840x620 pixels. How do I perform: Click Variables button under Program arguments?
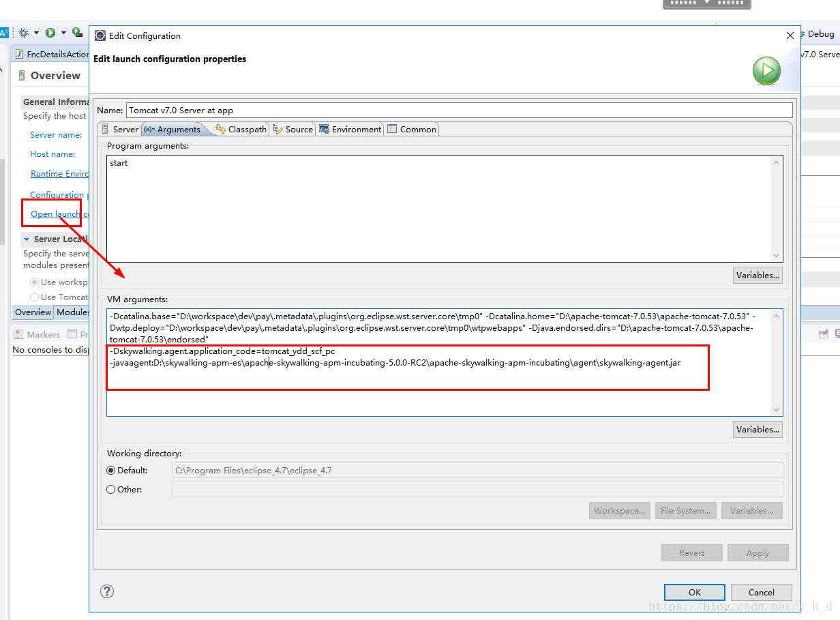(x=757, y=276)
